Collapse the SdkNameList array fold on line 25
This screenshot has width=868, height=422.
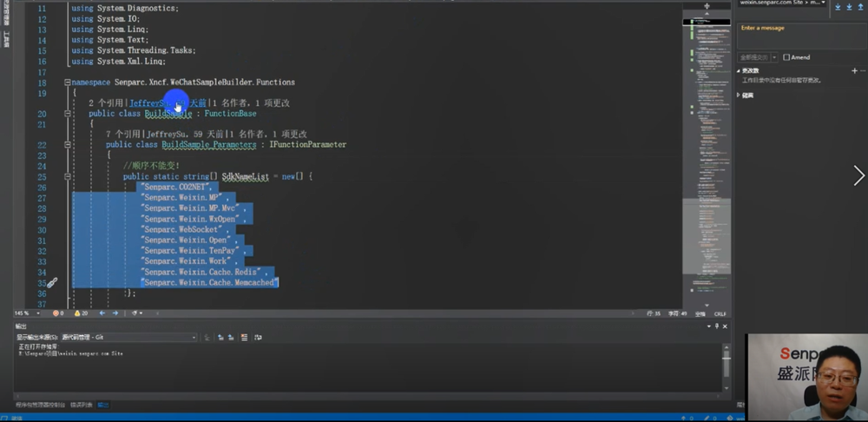67,176
